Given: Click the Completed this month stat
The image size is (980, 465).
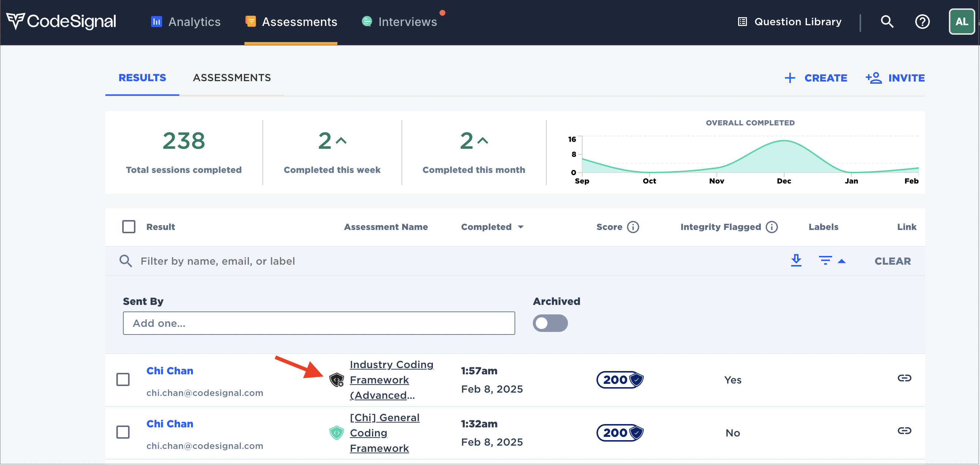Looking at the screenshot, I should tap(474, 152).
